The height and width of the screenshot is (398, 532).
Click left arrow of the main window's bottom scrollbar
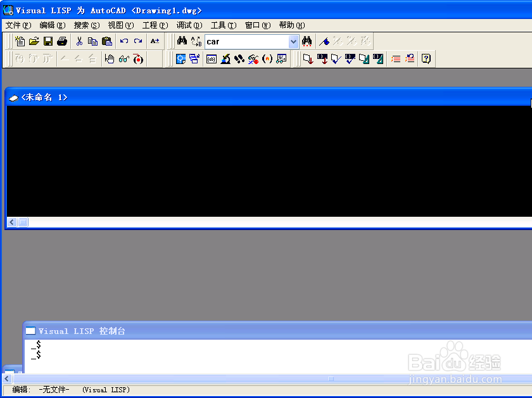tap(7, 378)
